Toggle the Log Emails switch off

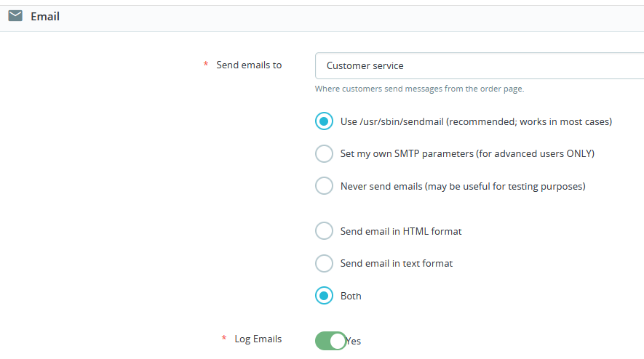coord(331,341)
